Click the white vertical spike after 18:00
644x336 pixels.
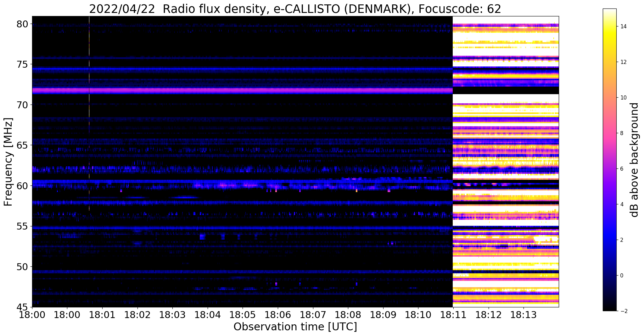(x=89, y=98)
